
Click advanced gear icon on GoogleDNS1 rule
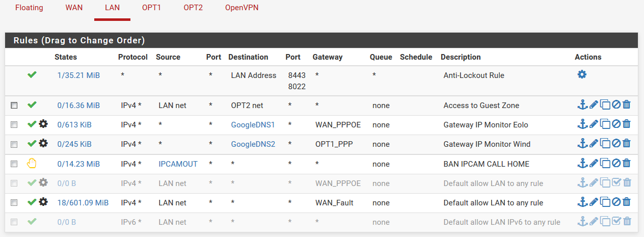[43, 124]
